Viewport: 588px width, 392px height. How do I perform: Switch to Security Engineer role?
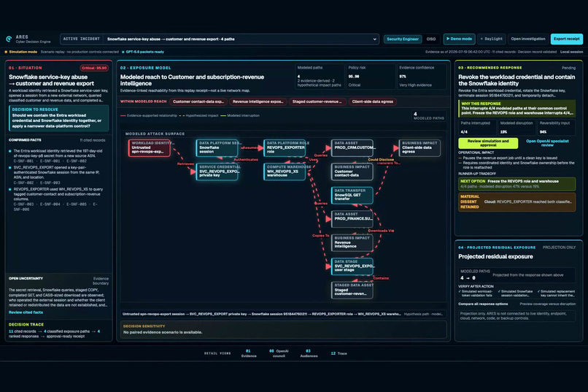[x=403, y=39]
